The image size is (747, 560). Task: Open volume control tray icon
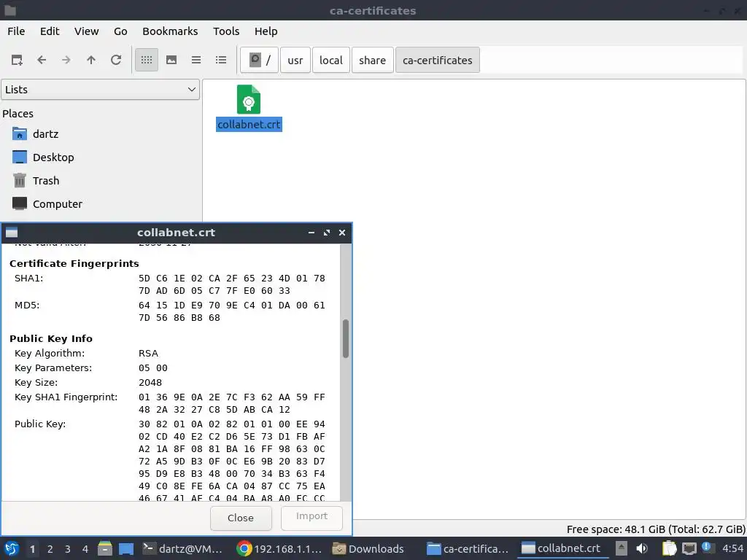[642, 548]
